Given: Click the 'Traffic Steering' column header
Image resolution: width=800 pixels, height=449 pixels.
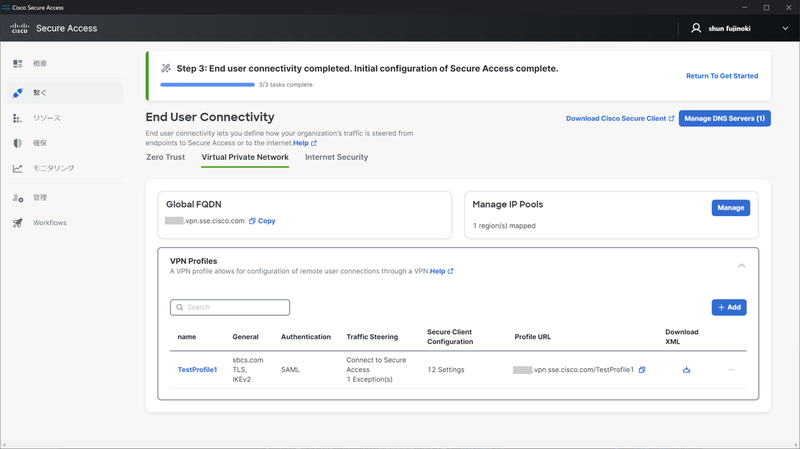Looking at the screenshot, I should [372, 337].
